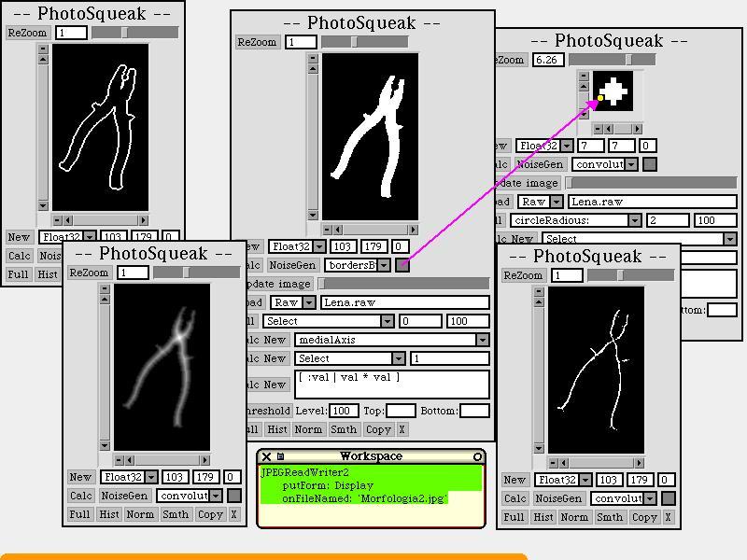Open the Raw dropdown in the top-right window
The image size is (747, 560).
[557, 202]
